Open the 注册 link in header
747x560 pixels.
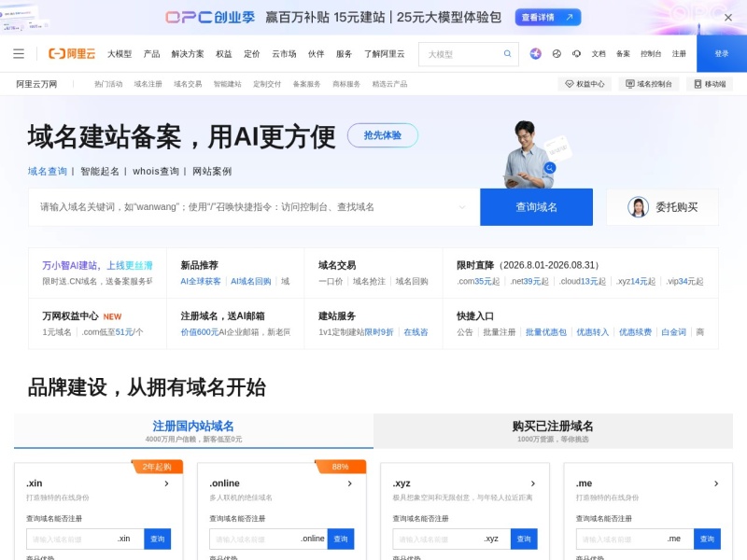click(x=679, y=54)
